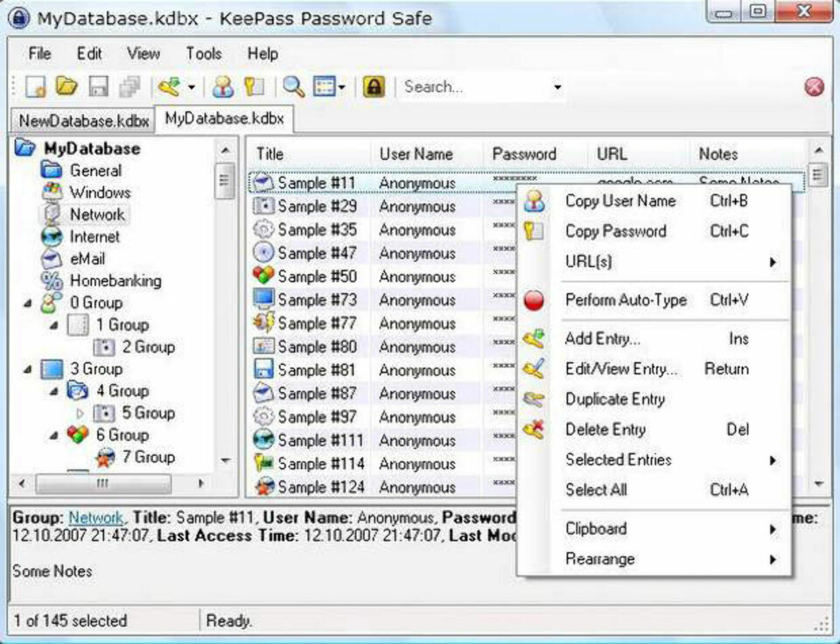Open the Clipboard submenu
The width and height of the screenshot is (840, 644).
point(654,528)
